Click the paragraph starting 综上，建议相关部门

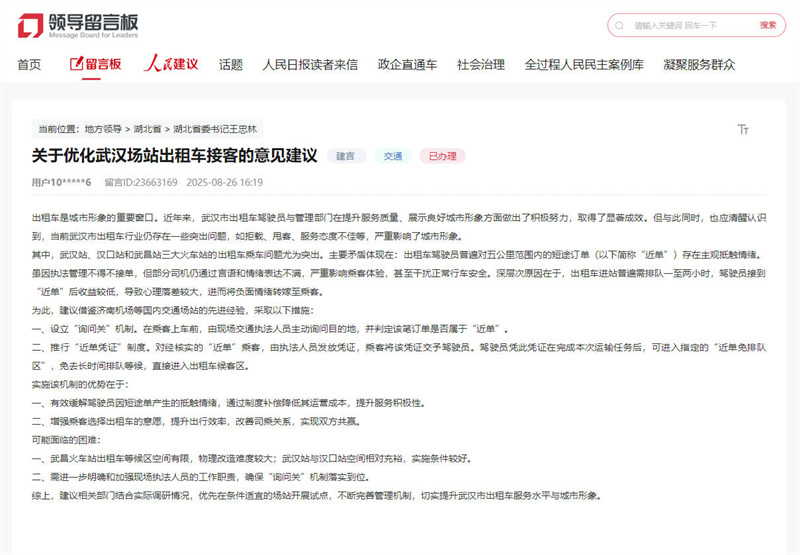click(x=317, y=495)
